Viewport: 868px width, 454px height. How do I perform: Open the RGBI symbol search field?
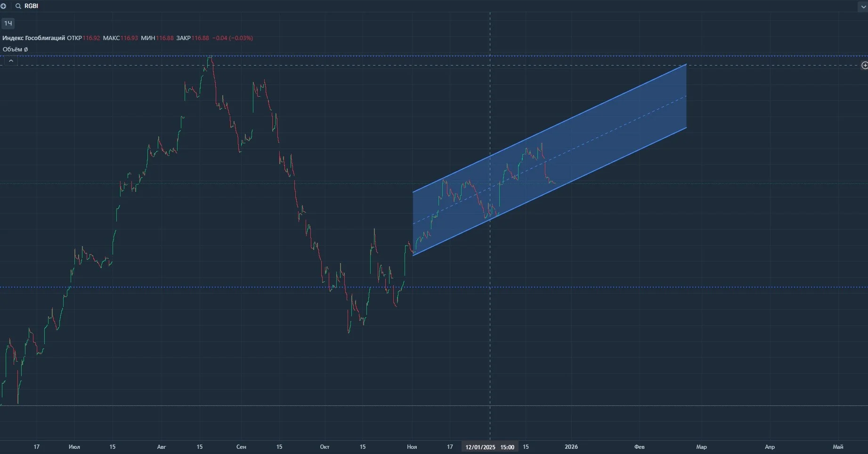pyautogui.click(x=31, y=6)
